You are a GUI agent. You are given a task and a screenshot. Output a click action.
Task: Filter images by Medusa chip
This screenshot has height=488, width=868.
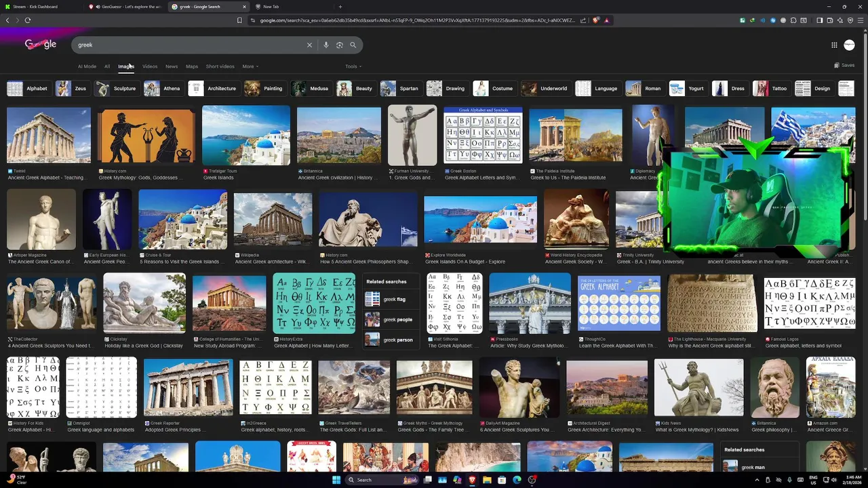311,88
